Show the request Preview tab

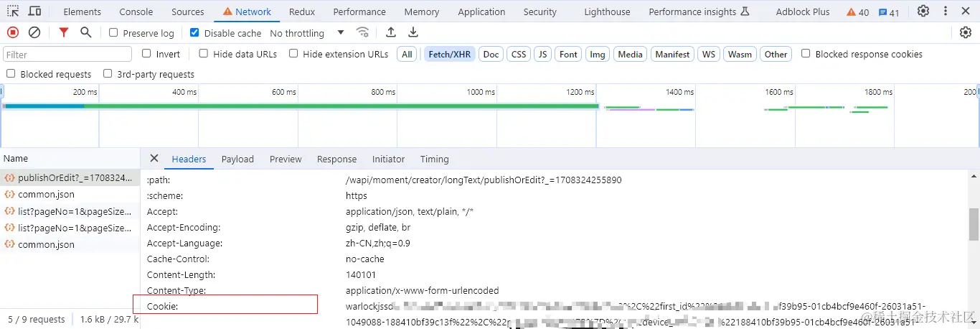coord(286,159)
